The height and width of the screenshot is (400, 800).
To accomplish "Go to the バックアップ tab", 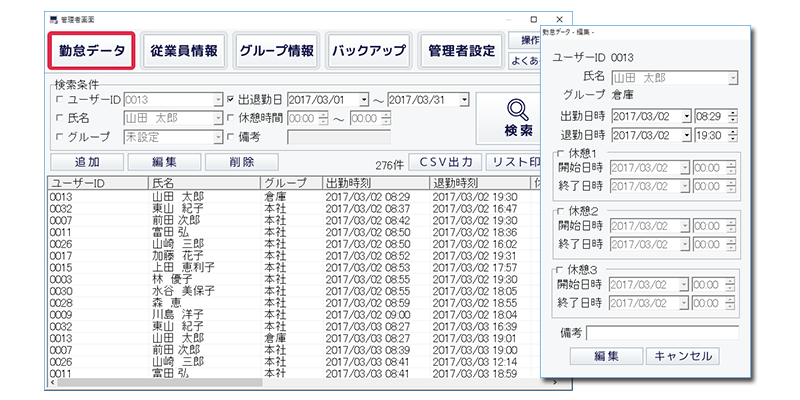I will (368, 49).
